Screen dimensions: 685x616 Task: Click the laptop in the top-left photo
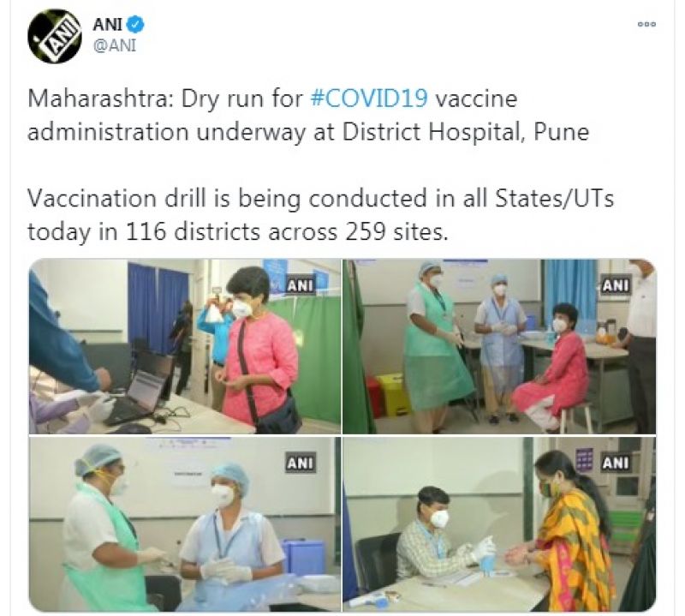click(x=140, y=387)
